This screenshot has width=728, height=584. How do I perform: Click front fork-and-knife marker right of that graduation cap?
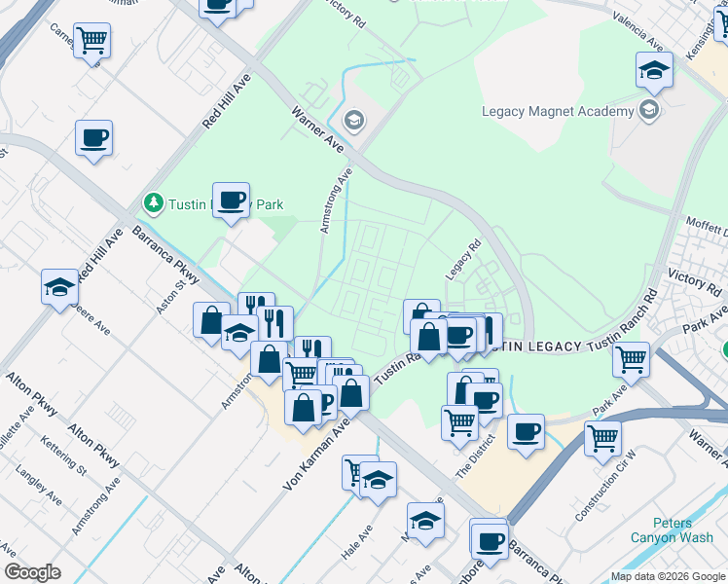tap(277, 322)
